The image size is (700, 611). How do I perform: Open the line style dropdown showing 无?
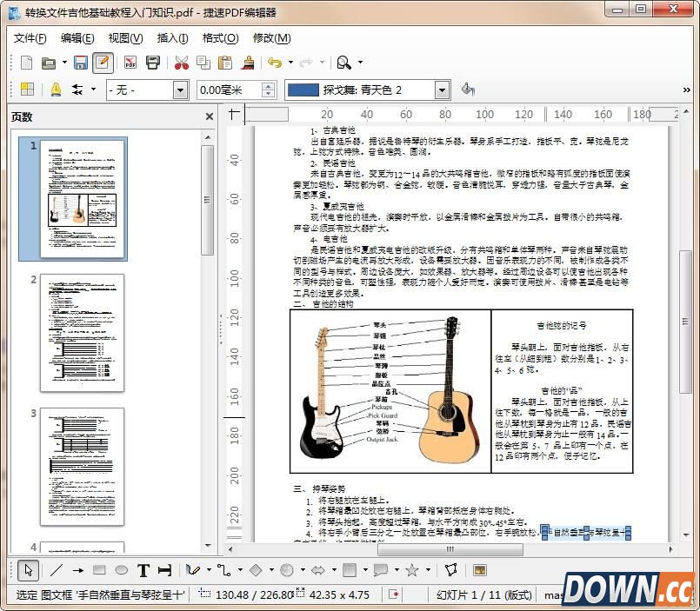(x=178, y=89)
